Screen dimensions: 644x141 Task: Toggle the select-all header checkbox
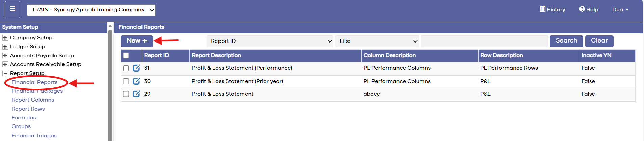[126, 55]
